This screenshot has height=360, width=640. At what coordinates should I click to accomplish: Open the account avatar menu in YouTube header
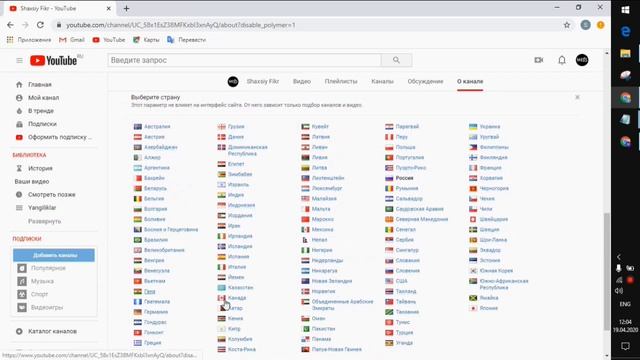[582, 60]
